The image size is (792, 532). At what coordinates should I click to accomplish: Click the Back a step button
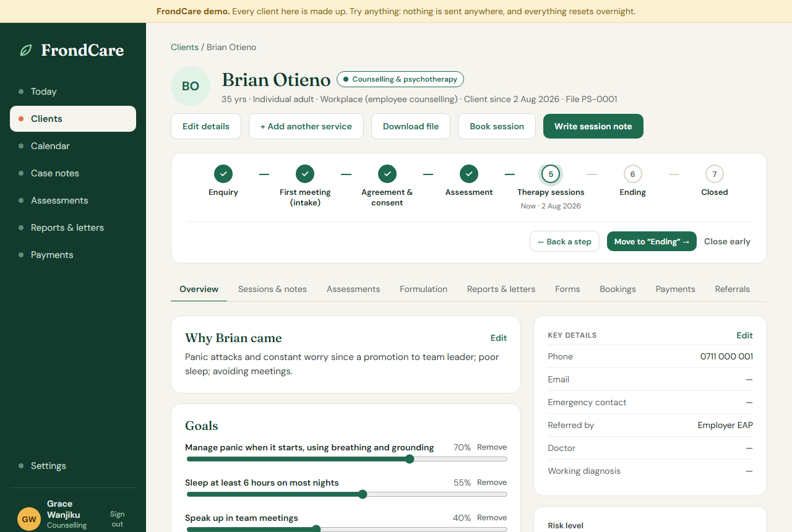click(x=564, y=241)
